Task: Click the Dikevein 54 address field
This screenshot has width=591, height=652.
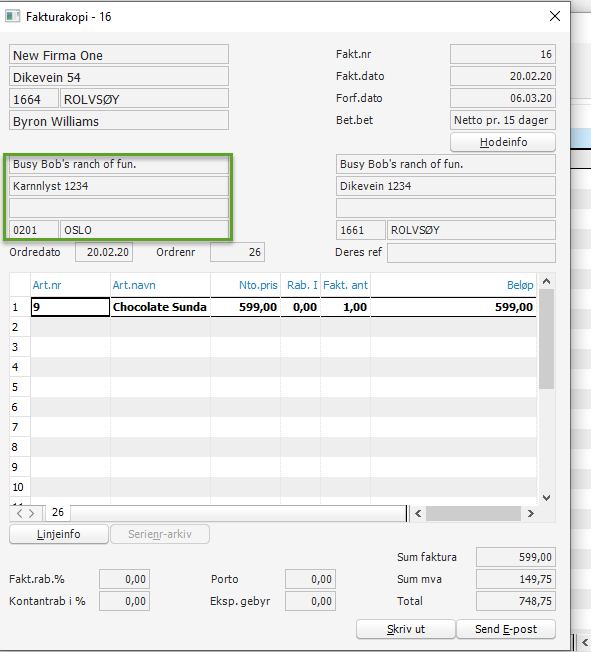Action: (119, 77)
